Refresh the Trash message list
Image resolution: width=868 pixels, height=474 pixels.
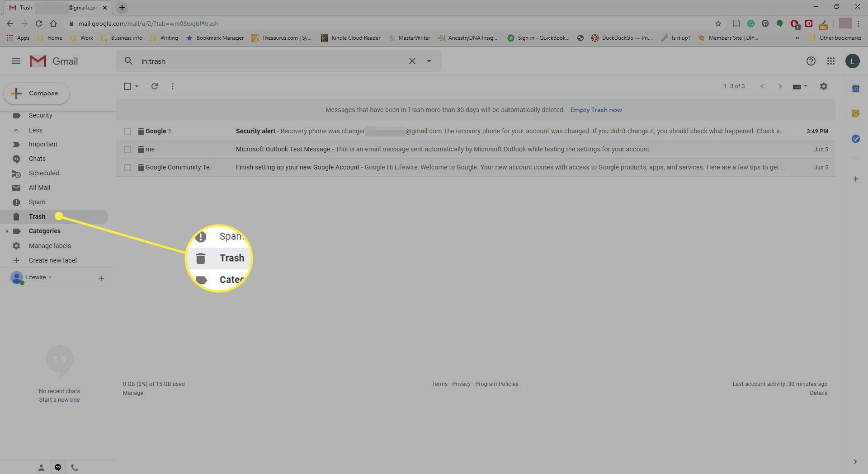[154, 86]
